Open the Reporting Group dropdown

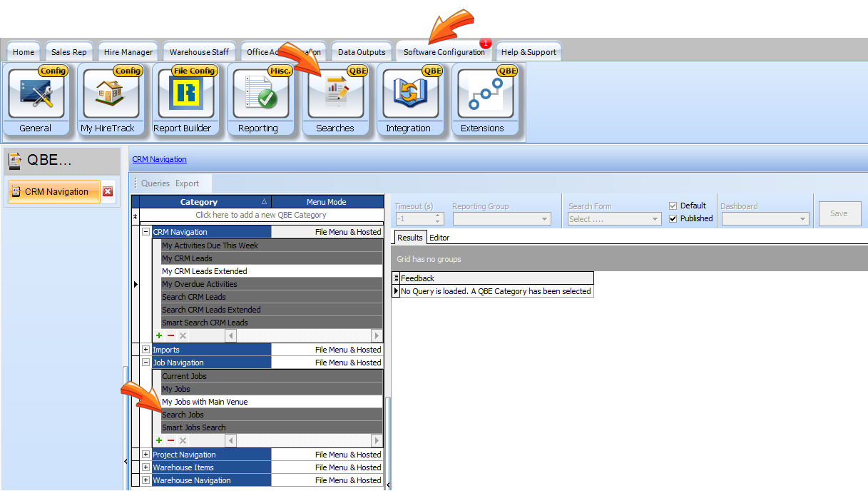545,219
